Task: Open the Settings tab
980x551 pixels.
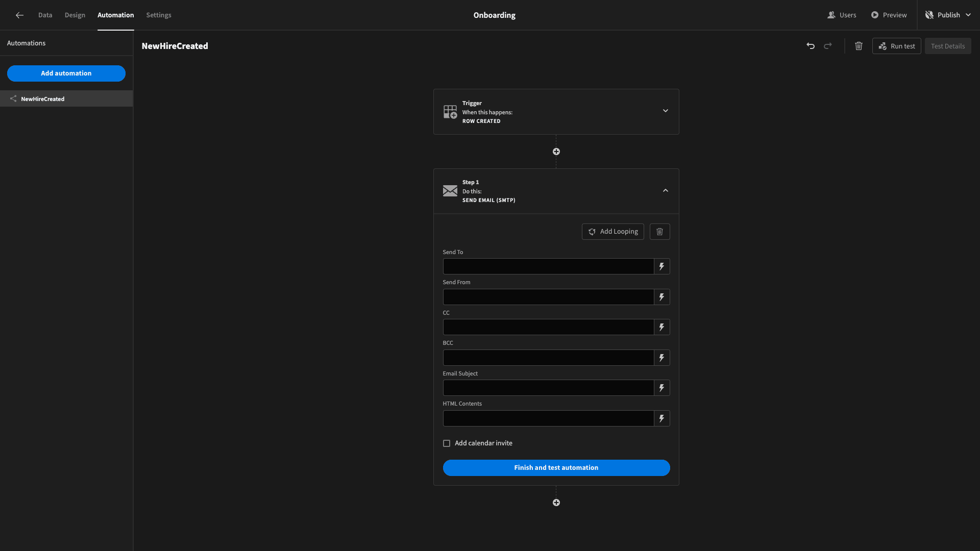Action: [x=159, y=15]
